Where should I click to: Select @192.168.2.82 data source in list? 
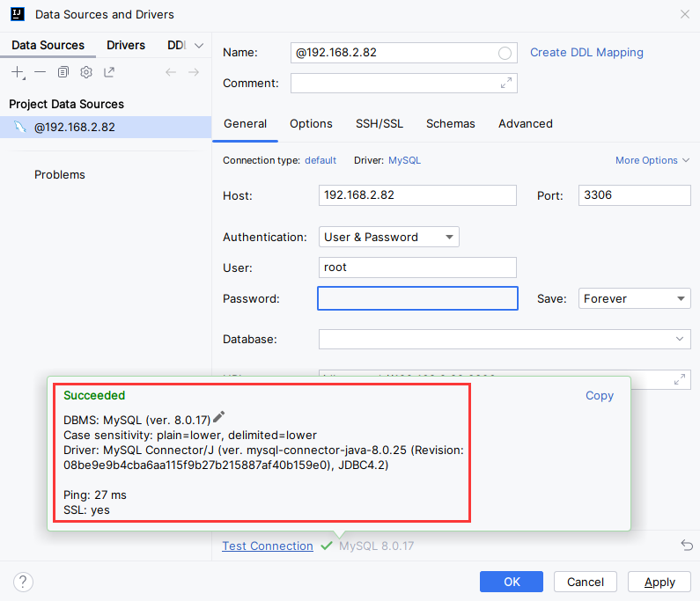pyautogui.click(x=106, y=128)
